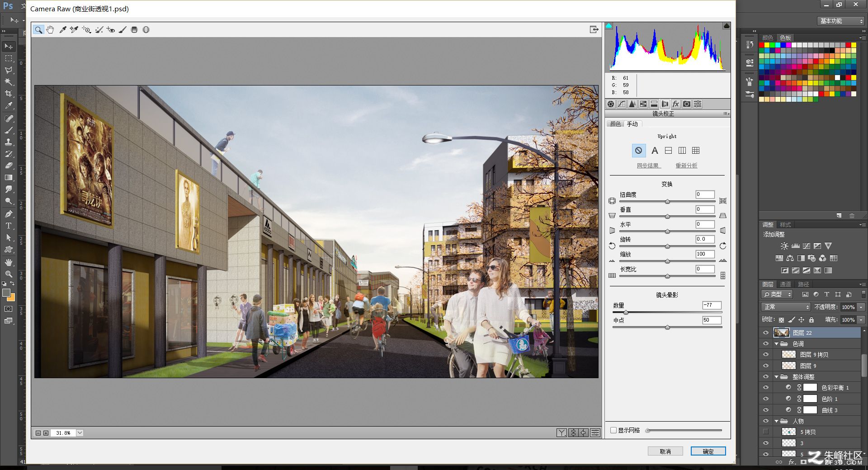
Task: Apply the Full Upright grid correction
Action: pos(696,151)
